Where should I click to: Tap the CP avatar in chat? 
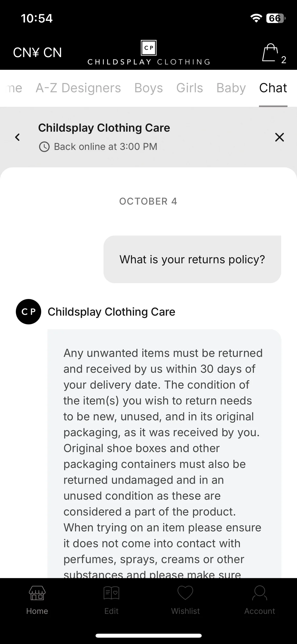[29, 312]
